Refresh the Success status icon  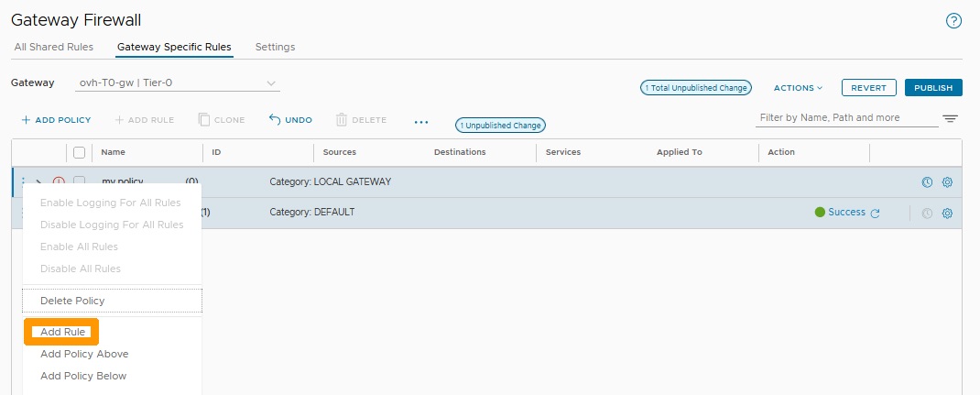click(x=875, y=214)
